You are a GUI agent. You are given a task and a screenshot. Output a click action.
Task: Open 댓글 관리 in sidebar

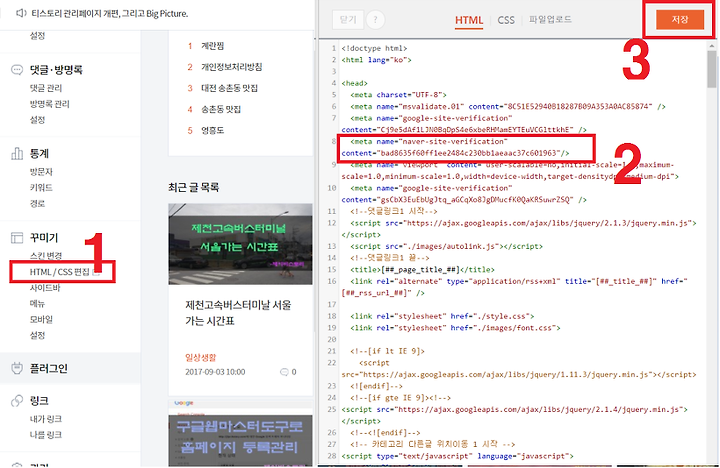46,88
